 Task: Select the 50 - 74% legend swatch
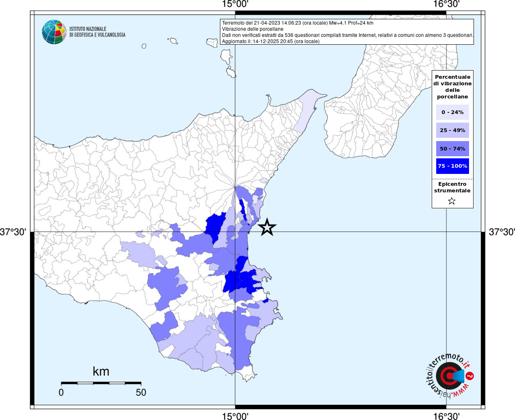tap(452, 148)
